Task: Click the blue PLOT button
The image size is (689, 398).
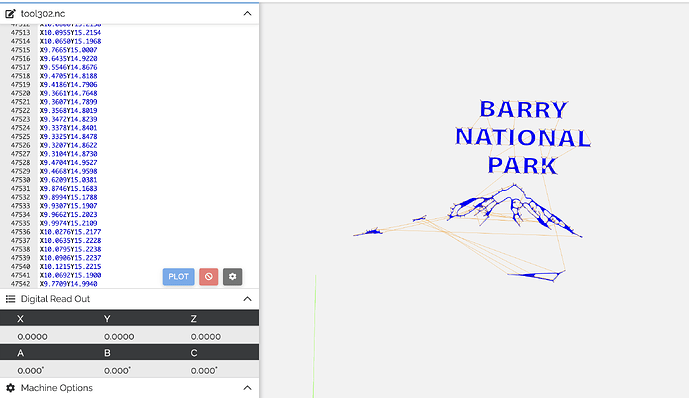Action: click(178, 277)
